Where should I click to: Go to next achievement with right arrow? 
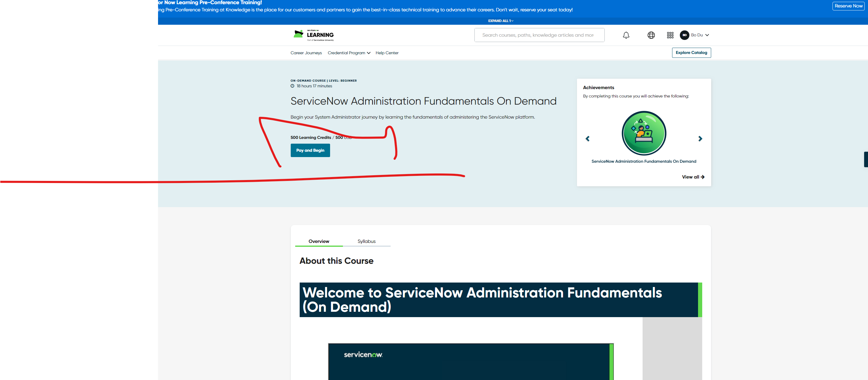coord(700,139)
